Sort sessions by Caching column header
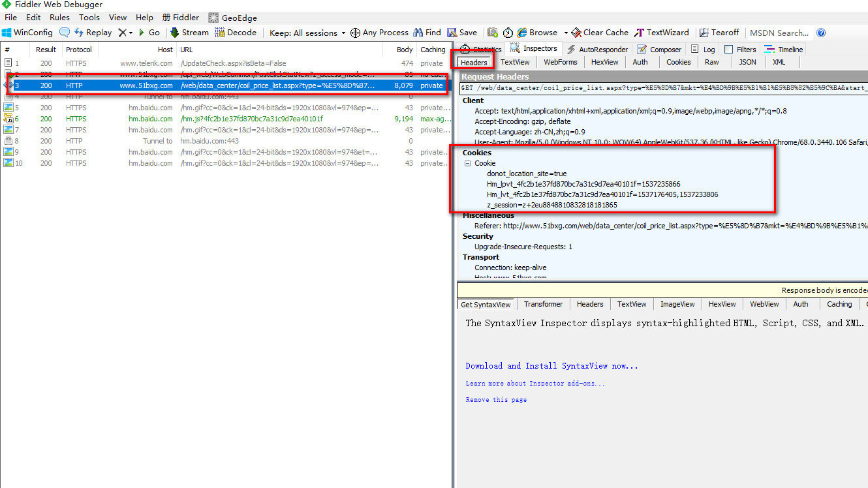868x488 pixels. 433,50
